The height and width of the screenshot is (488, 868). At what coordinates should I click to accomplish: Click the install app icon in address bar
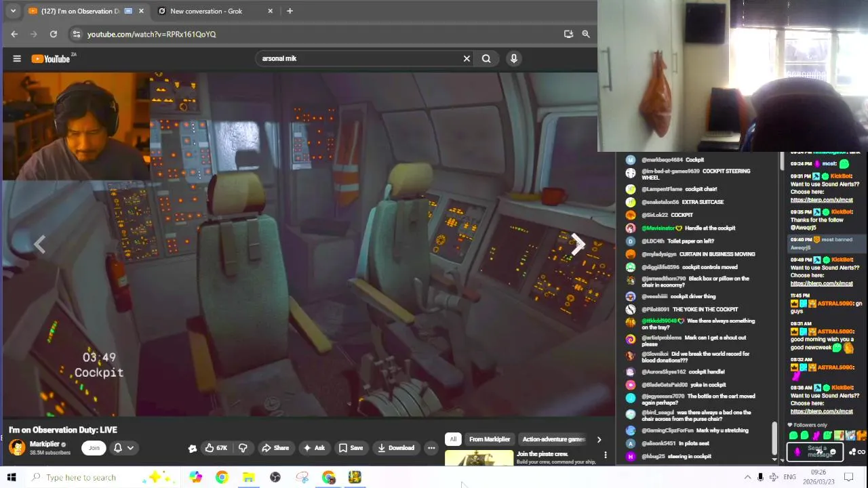(x=568, y=34)
